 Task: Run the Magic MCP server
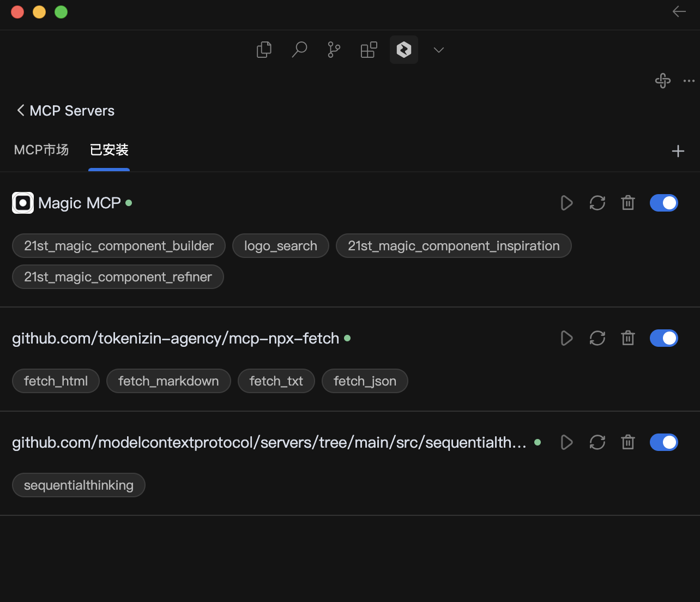pyautogui.click(x=567, y=203)
